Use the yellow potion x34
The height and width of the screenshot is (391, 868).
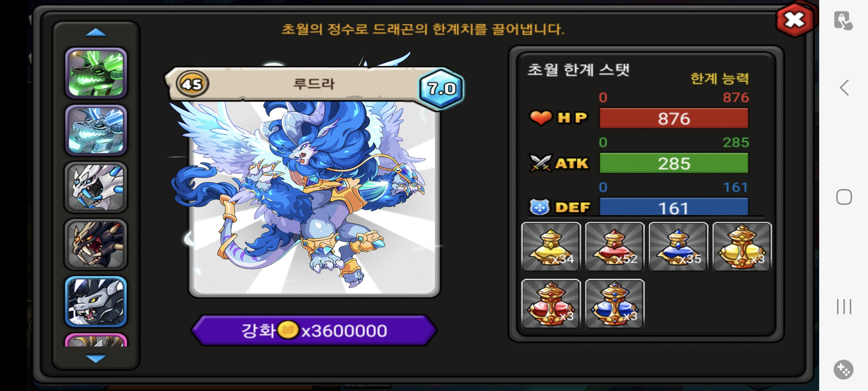point(551,247)
